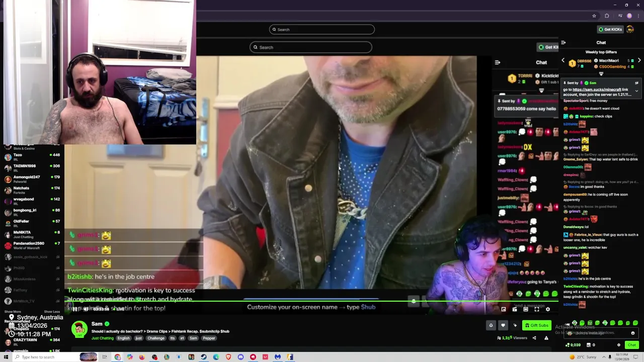Show previous weekly top gifters
Image resolution: width=644 pixels, height=362 pixels.
563,60
